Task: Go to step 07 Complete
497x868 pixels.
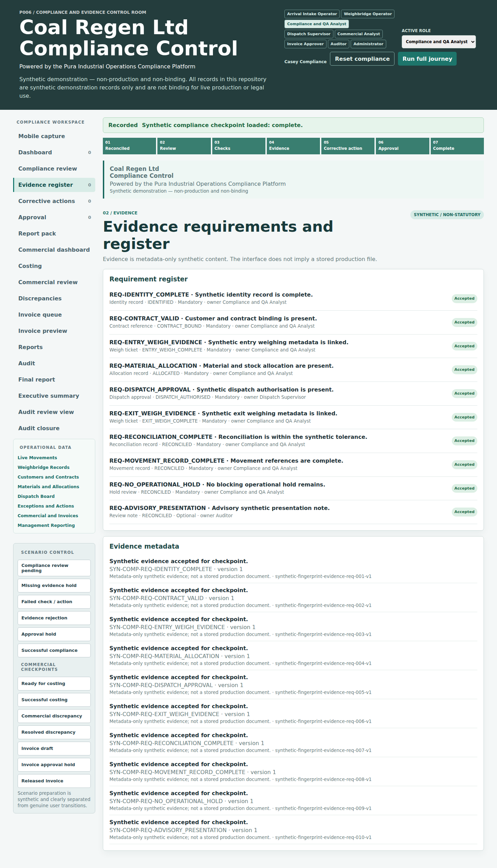Action: (457, 146)
